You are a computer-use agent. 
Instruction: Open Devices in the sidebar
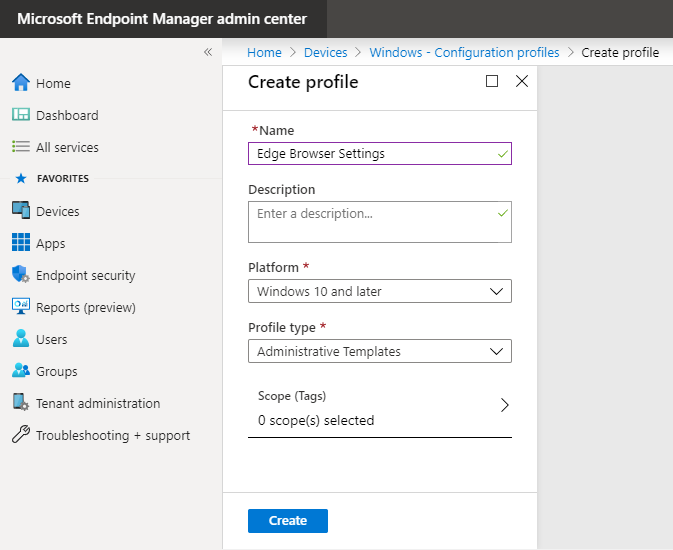click(58, 211)
